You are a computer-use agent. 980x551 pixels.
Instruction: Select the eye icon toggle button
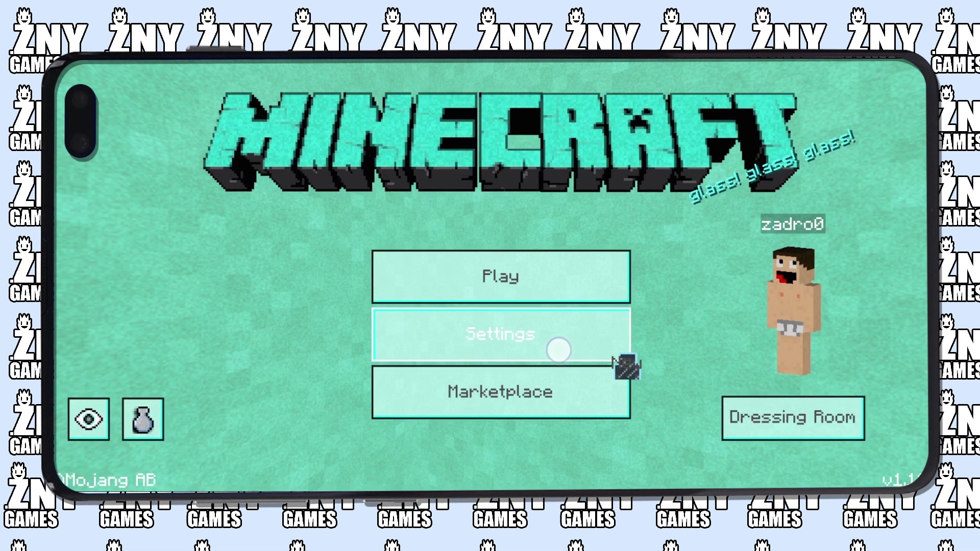(88, 418)
